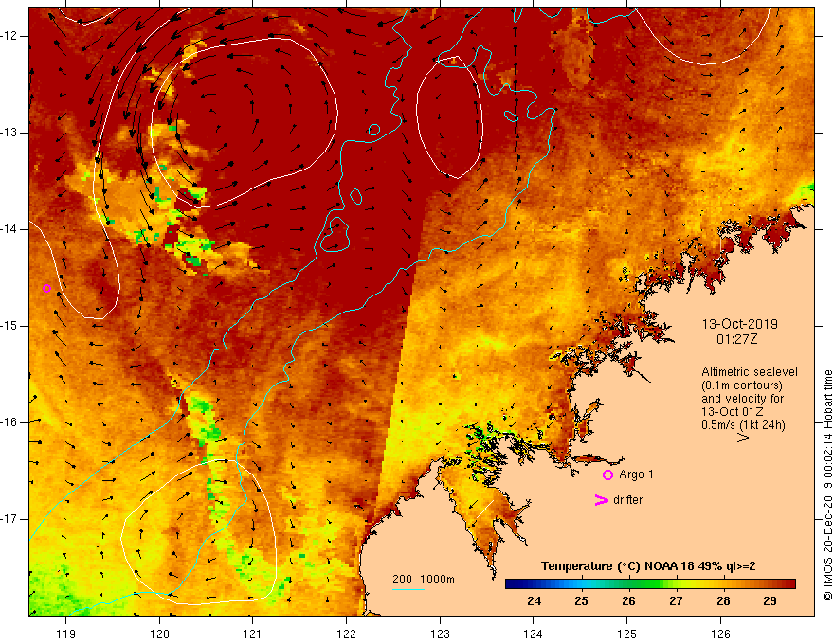Click longitude axis label 120

pos(159,634)
